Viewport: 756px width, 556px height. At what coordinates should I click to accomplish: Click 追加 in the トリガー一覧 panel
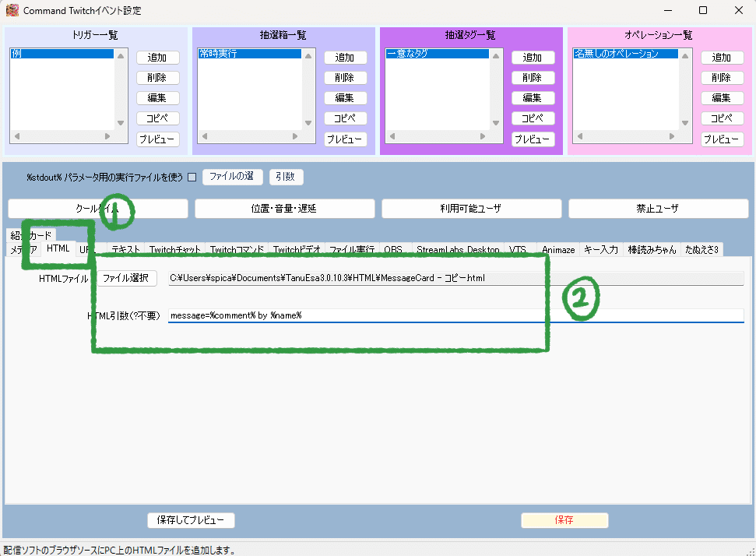(157, 57)
